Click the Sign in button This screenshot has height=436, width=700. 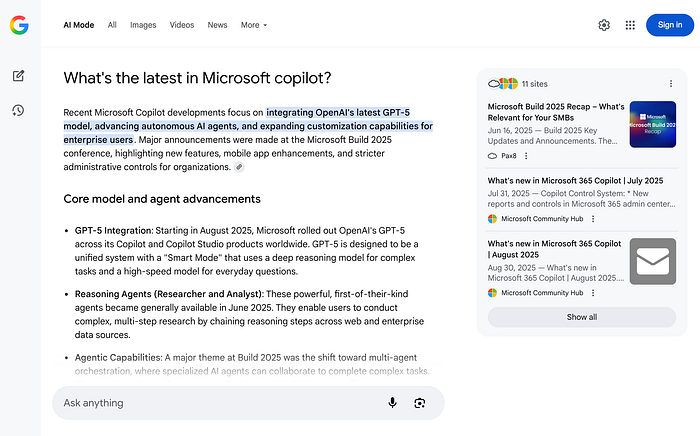click(x=670, y=25)
